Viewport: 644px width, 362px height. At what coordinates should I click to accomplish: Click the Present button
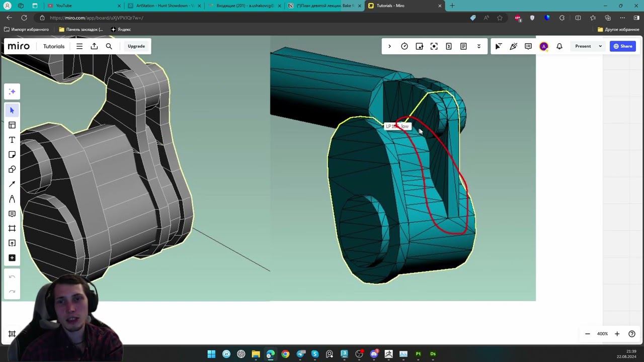(x=583, y=46)
